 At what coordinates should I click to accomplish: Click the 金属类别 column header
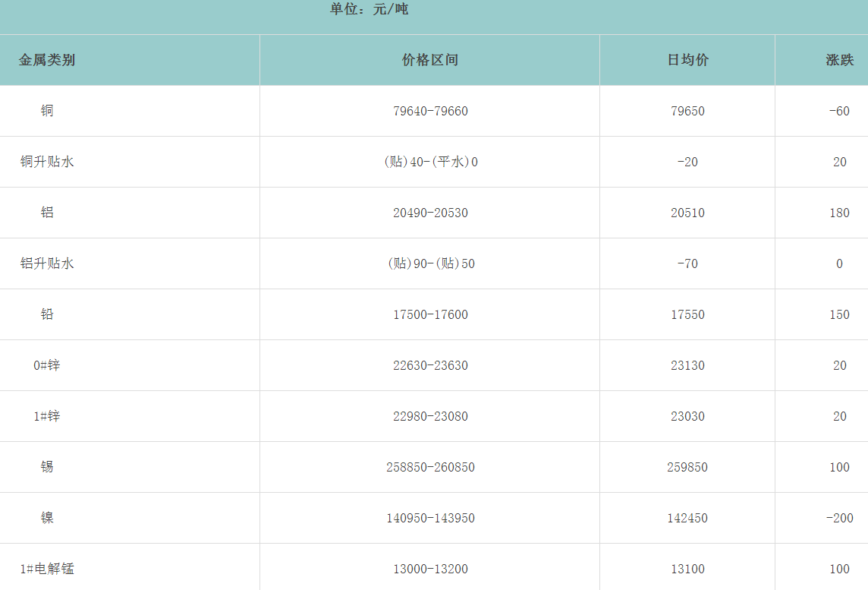pyautogui.click(x=47, y=60)
